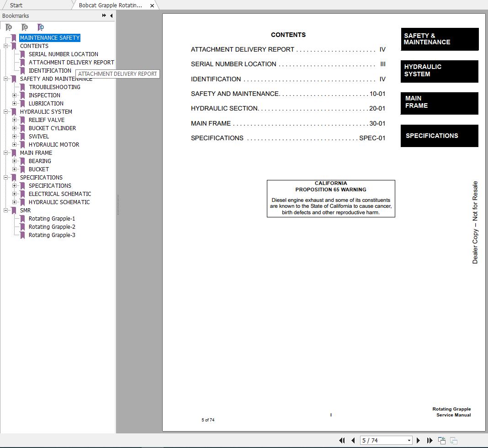Click SPECIFICATIONS black section box
Viewport: 488px width, 448px height.
click(440, 136)
